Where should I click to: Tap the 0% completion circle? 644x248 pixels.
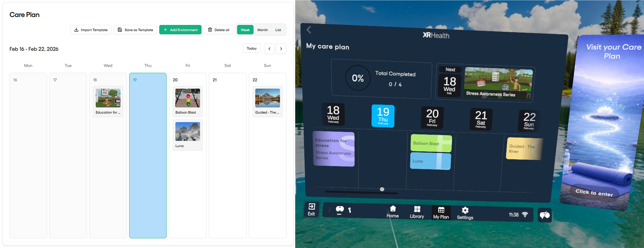click(x=358, y=78)
